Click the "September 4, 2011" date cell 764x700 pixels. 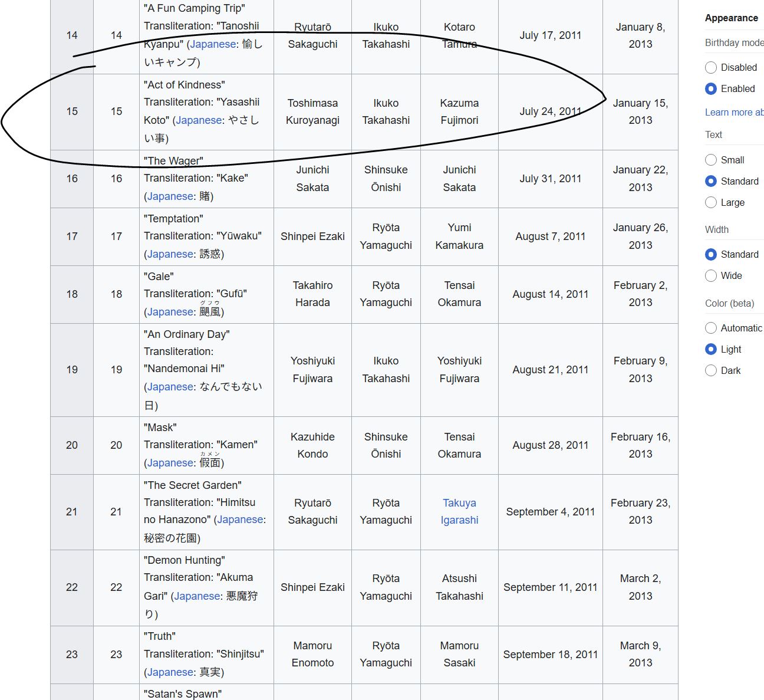551,512
